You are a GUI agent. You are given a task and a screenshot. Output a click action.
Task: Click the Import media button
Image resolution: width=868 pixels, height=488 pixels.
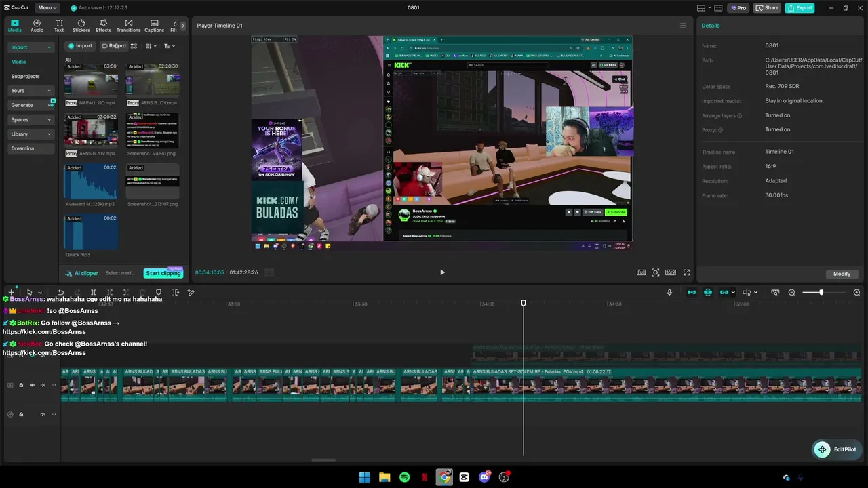point(80,46)
